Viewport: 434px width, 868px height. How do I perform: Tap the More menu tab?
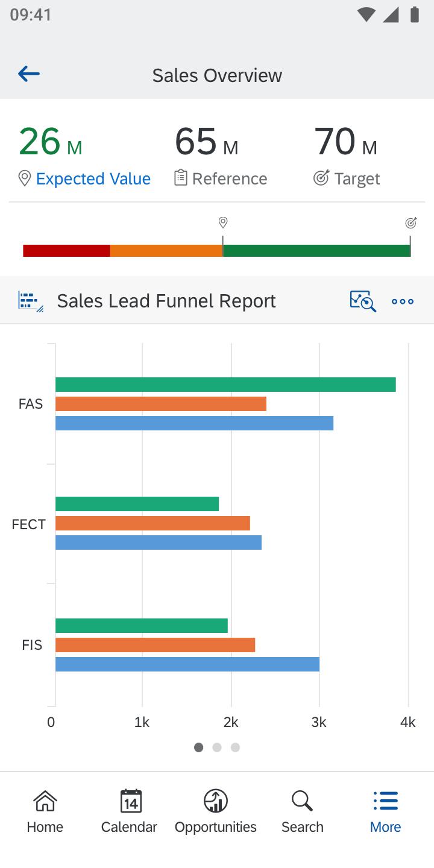tap(386, 811)
